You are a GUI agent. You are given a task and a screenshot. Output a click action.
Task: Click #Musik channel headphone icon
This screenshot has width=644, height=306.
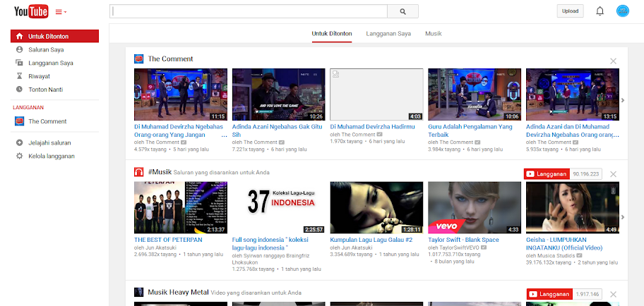(139, 172)
